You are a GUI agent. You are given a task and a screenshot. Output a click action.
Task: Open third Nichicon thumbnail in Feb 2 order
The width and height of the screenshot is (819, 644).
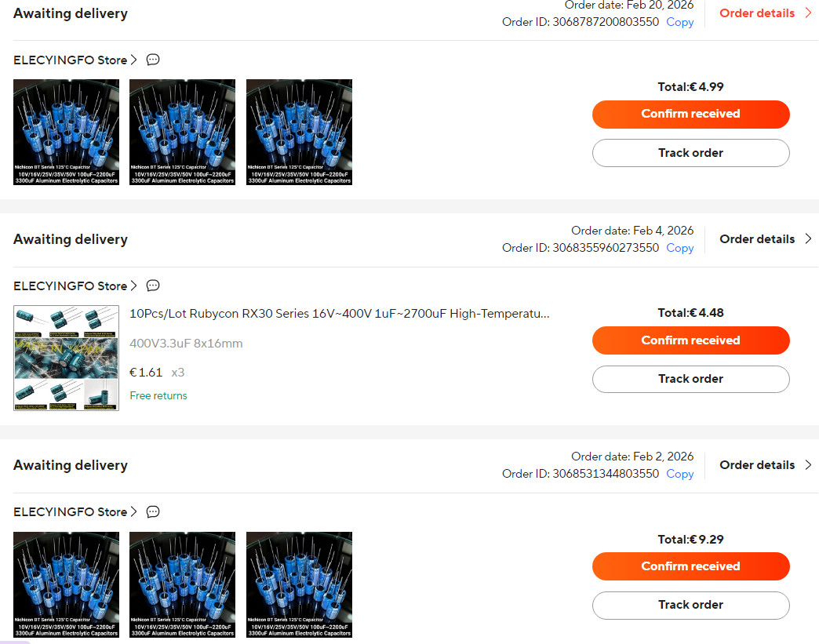(x=300, y=584)
